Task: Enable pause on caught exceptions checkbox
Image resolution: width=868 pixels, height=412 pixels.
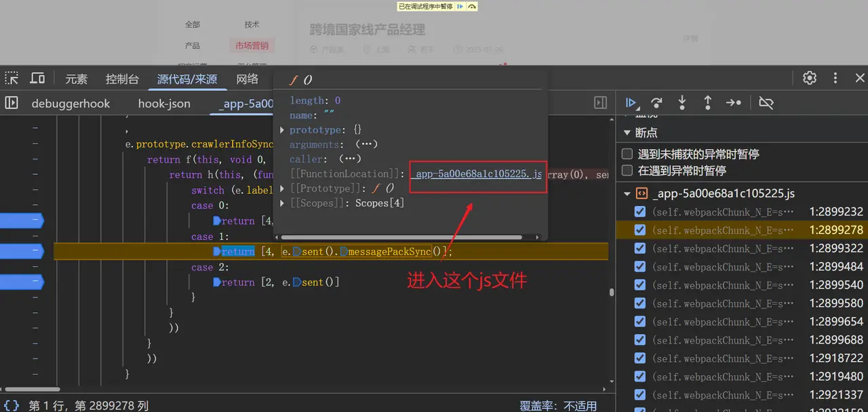Action: [x=627, y=171]
